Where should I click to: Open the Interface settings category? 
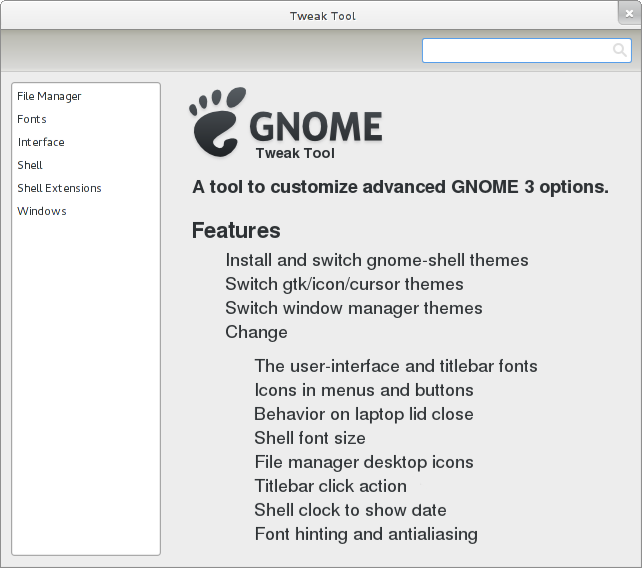coord(41,142)
